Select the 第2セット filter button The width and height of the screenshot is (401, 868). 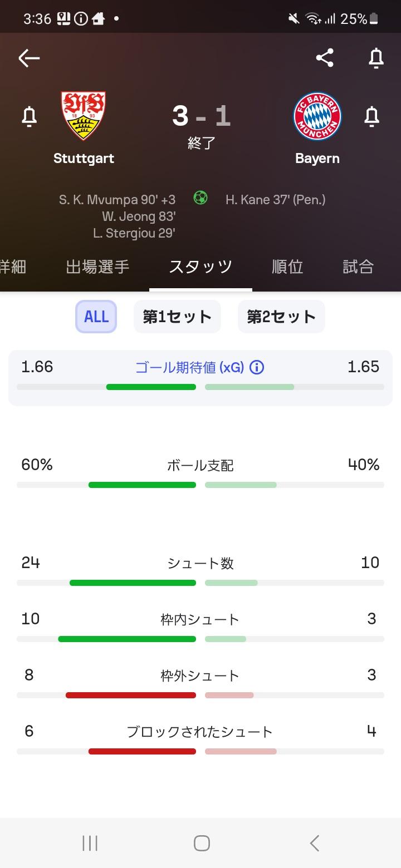pyautogui.click(x=281, y=317)
